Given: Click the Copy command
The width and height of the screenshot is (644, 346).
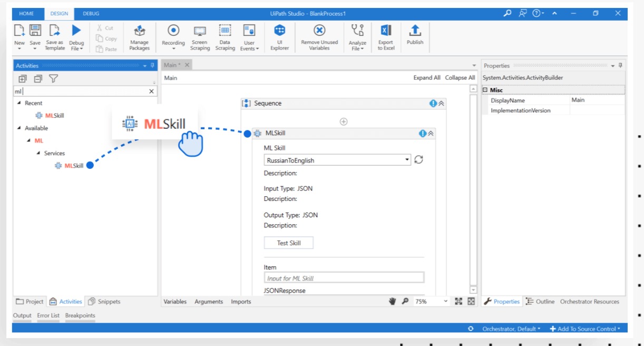Looking at the screenshot, I should [106, 39].
